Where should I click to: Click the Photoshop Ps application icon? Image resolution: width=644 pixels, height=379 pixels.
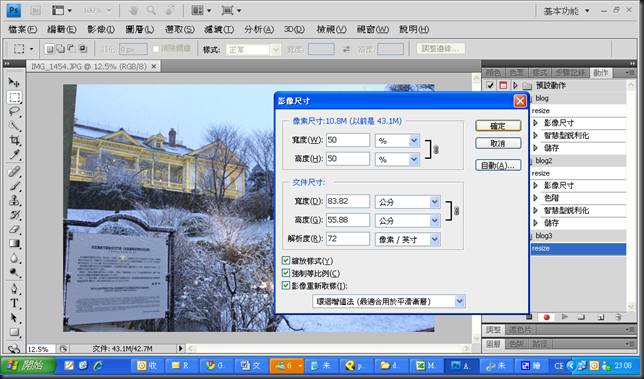click(x=14, y=10)
